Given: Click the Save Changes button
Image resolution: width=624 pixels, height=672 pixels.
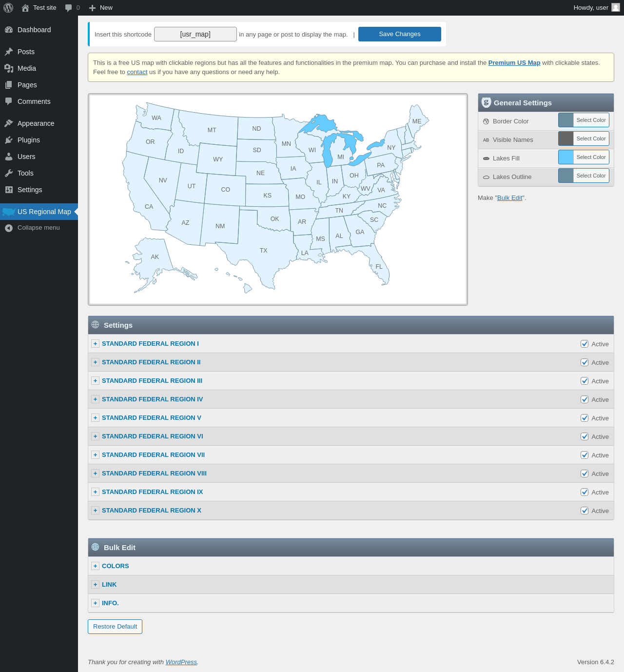Looking at the screenshot, I should (400, 34).
